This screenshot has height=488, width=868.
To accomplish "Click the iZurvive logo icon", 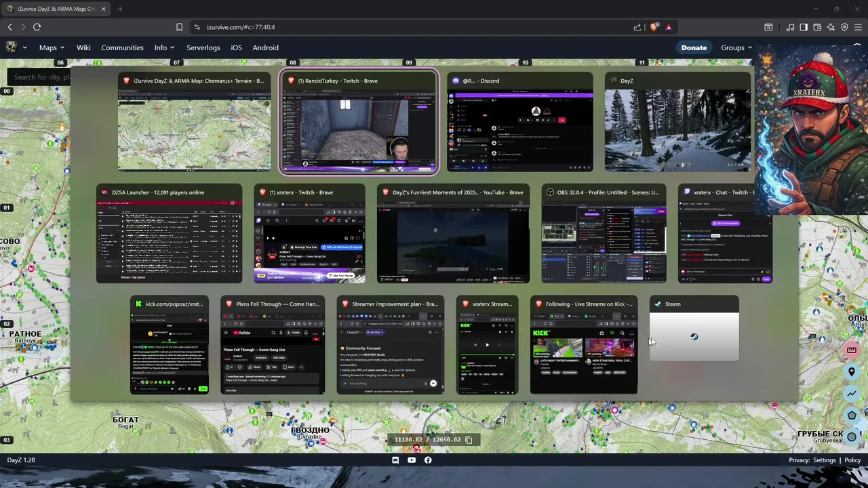I will [x=12, y=47].
